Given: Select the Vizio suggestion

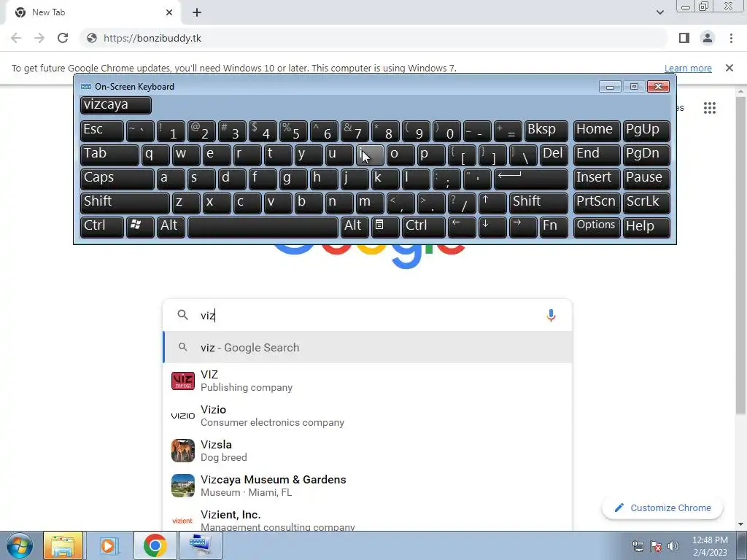Looking at the screenshot, I should point(368,416).
